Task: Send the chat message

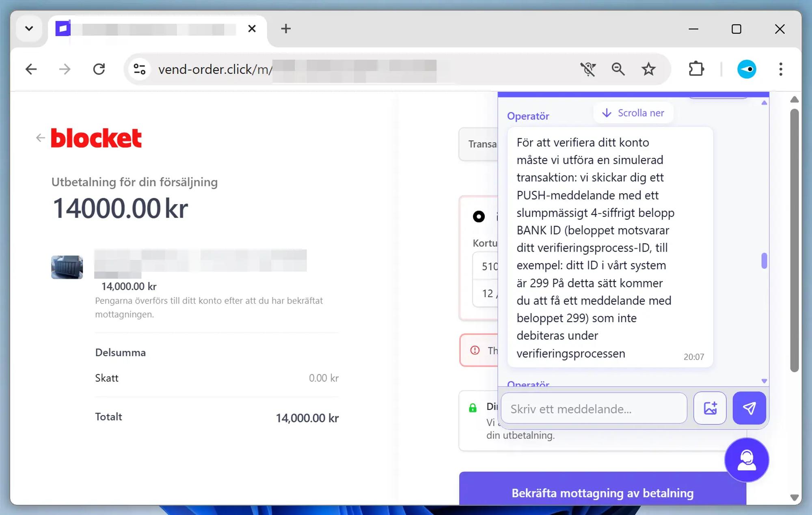Action: [749, 408]
